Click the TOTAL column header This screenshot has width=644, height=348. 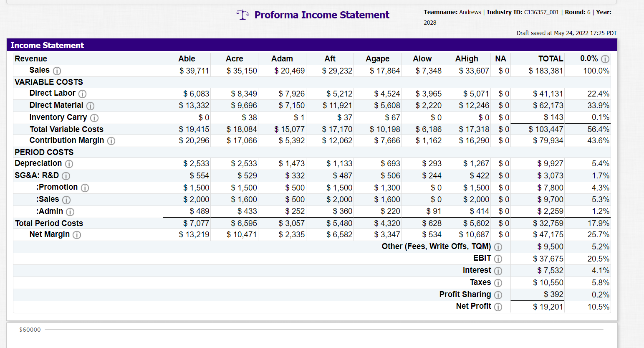pos(551,58)
